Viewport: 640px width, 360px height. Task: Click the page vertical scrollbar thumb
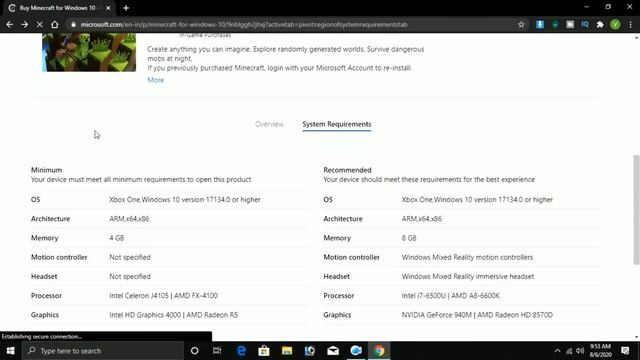(x=636, y=210)
